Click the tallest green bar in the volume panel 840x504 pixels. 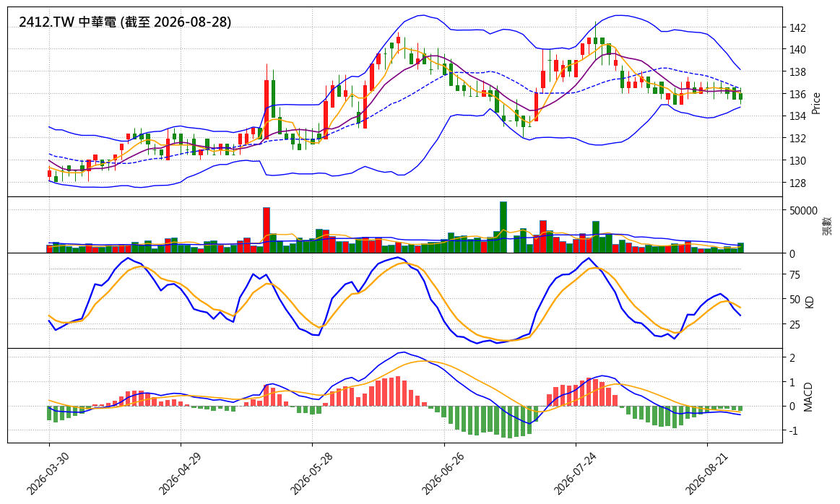[x=503, y=227]
